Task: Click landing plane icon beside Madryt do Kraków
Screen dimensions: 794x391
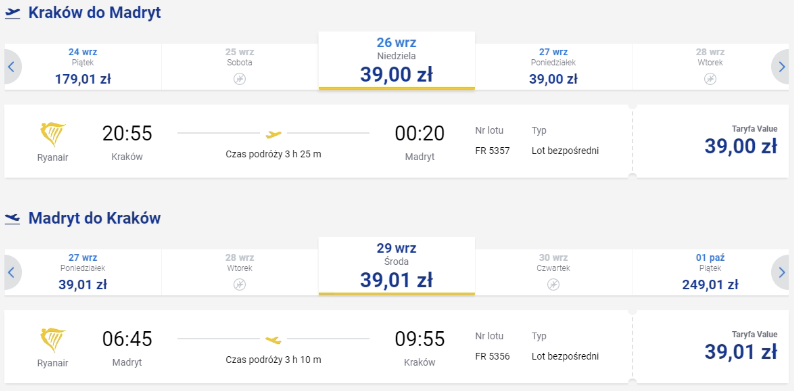Action: pyautogui.click(x=12, y=219)
